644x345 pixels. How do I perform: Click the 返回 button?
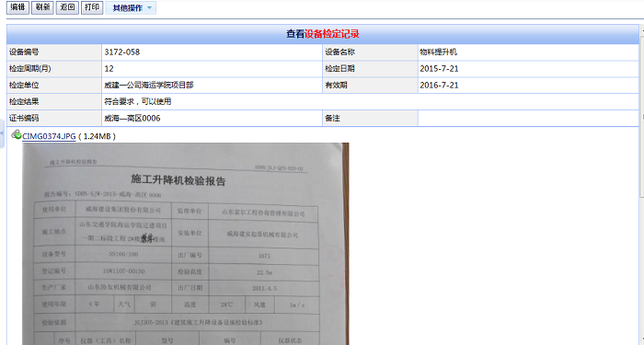[67, 7]
